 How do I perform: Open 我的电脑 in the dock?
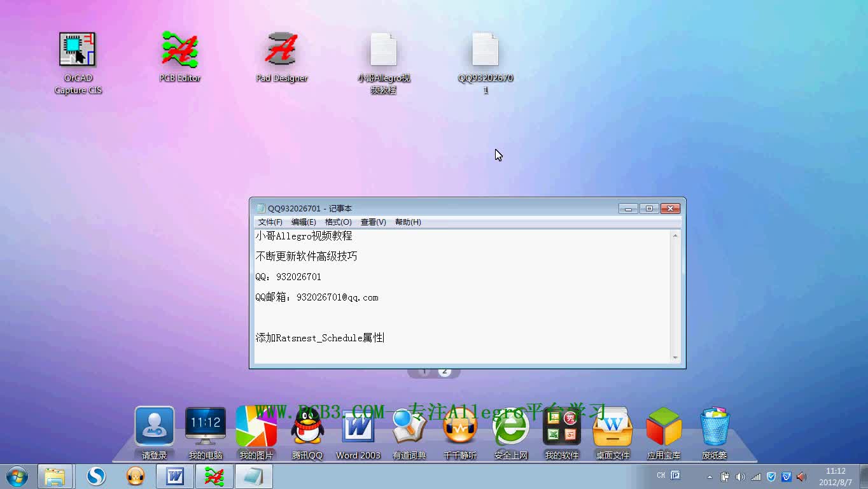pos(206,433)
